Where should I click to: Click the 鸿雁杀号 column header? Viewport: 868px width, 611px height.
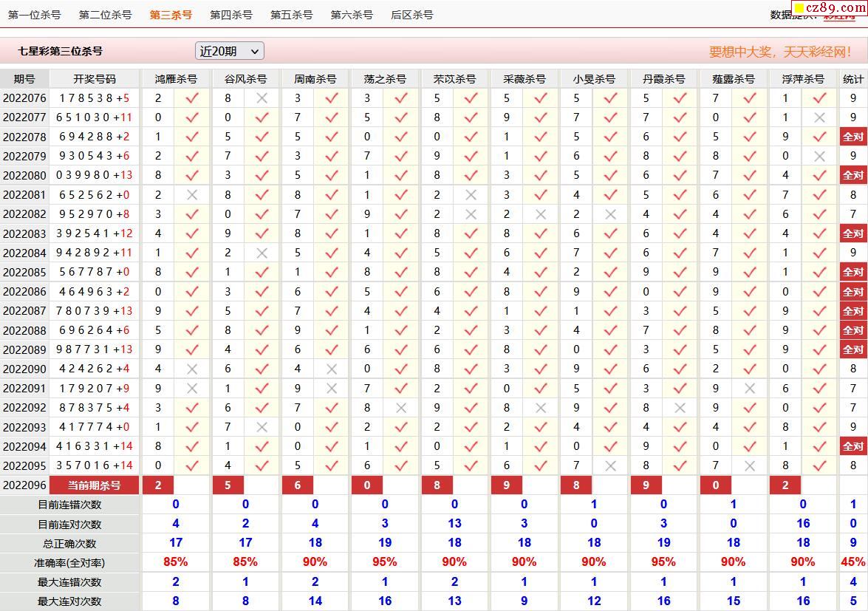tap(176, 79)
